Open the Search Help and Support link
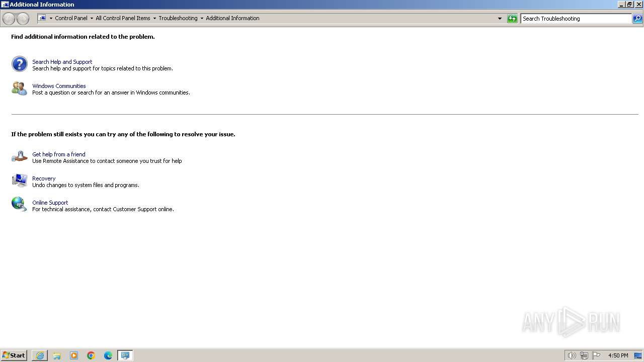644x362 pixels. pyautogui.click(x=62, y=62)
